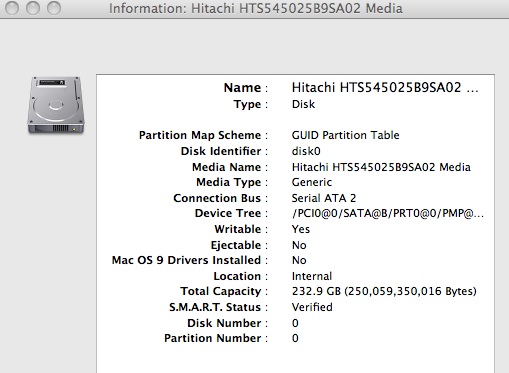509x373 pixels.
Task: Click the window title Hitachi HTS545025B9SA02 Media
Action: pyautogui.click(x=256, y=8)
